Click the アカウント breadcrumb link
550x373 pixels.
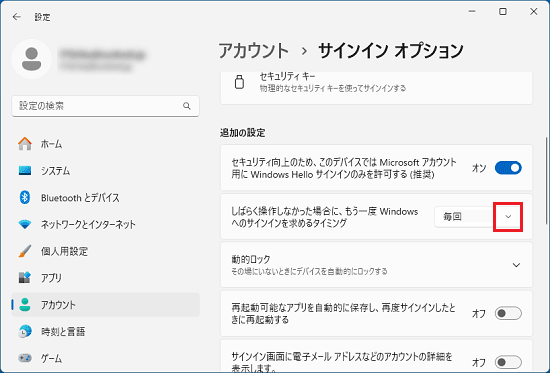254,51
